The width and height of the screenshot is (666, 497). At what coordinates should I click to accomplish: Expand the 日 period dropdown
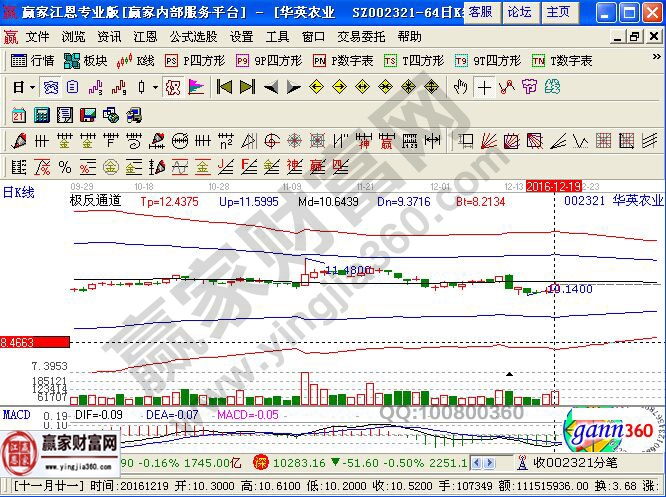click(23, 87)
